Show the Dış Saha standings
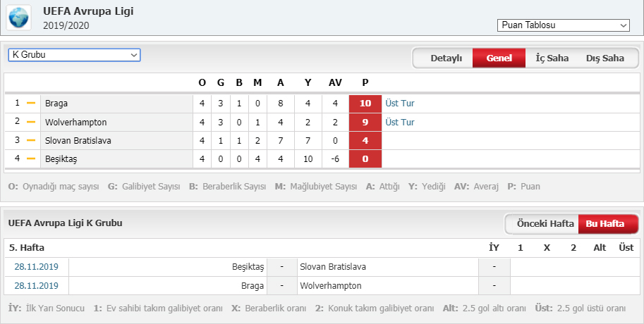 click(605, 58)
